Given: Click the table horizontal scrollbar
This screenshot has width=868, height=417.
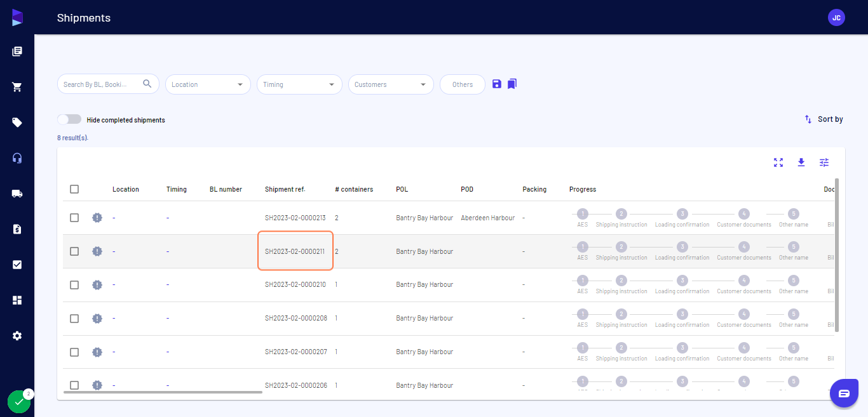Looking at the screenshot, I should pos(163,392).
